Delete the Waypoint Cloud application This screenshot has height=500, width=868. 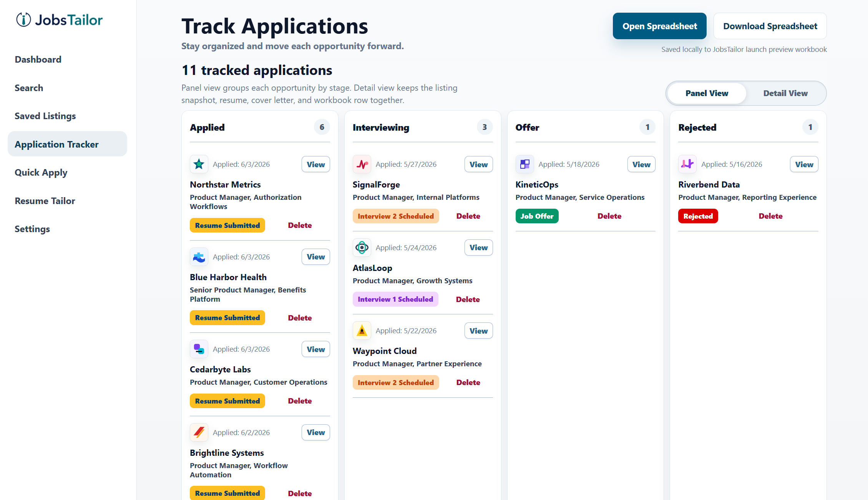tap(468, 382)
